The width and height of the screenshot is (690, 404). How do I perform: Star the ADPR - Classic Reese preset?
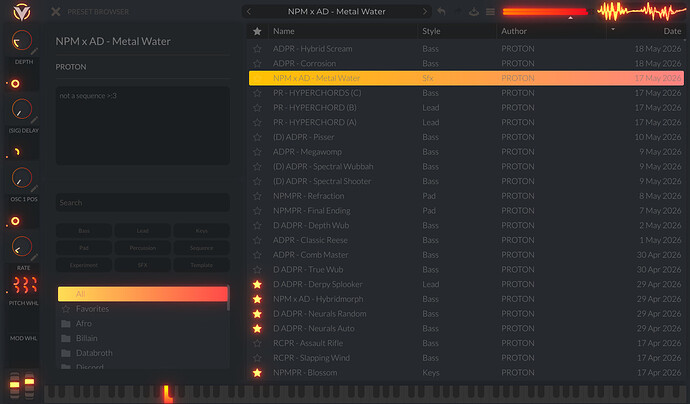257,240
